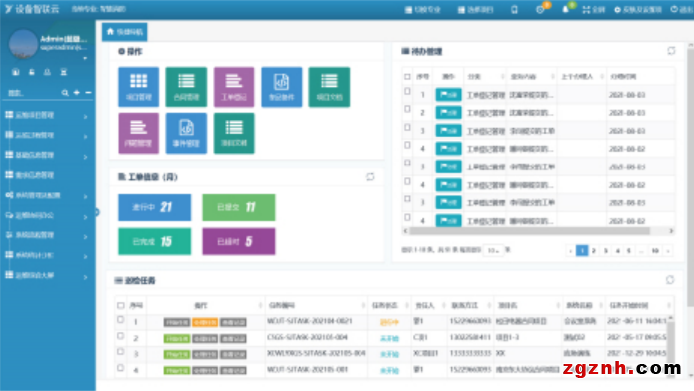694x391 pixels.
Task: Open the 事件管理 blue document tile
Action: [186, 133]
